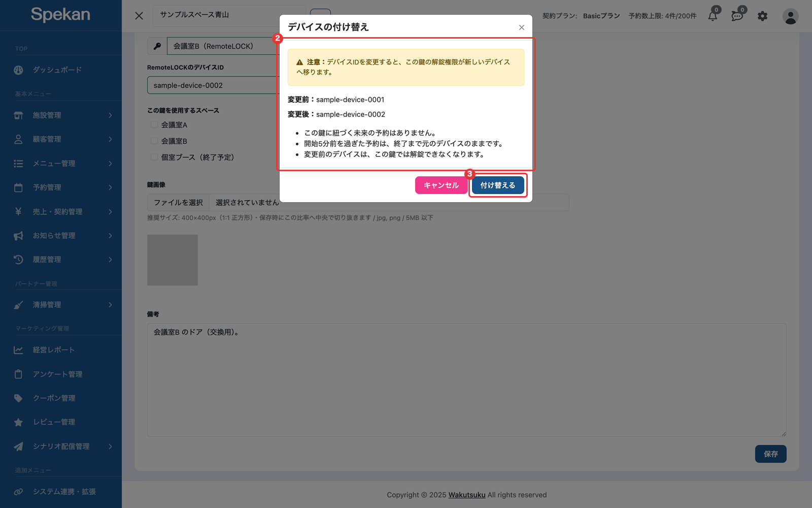
Task: Click the star icon for レビュー管理
Action: click(x=18, y=422)
